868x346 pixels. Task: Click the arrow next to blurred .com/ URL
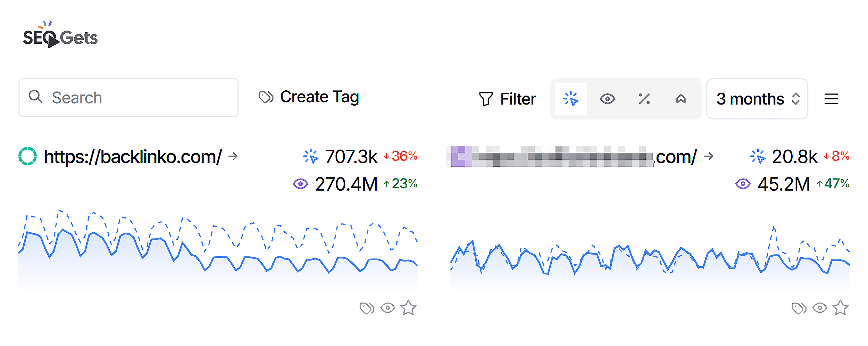(x=709, y=156)
